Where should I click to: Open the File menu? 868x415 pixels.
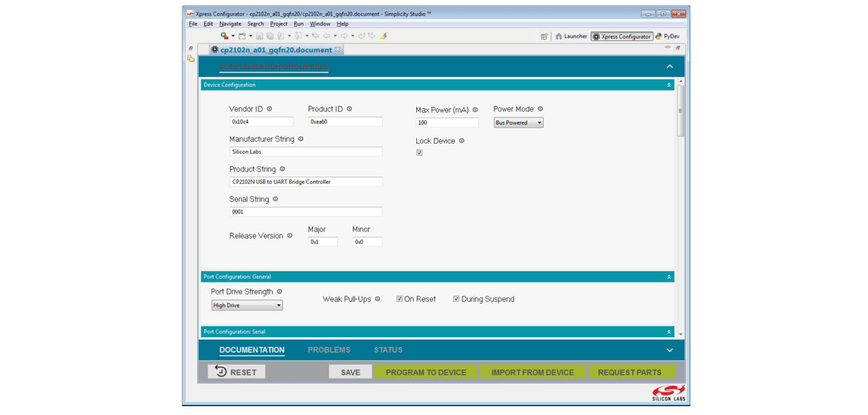(x=193, y=24)
